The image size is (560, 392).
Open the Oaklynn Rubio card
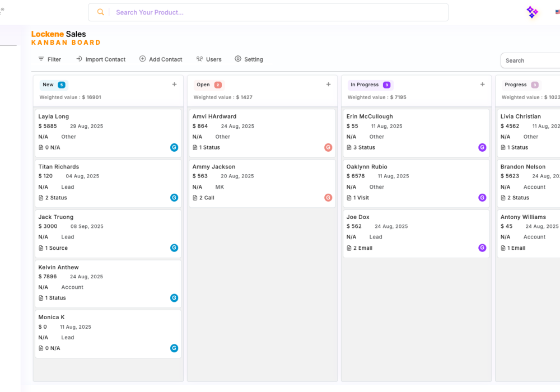[417, 183]
